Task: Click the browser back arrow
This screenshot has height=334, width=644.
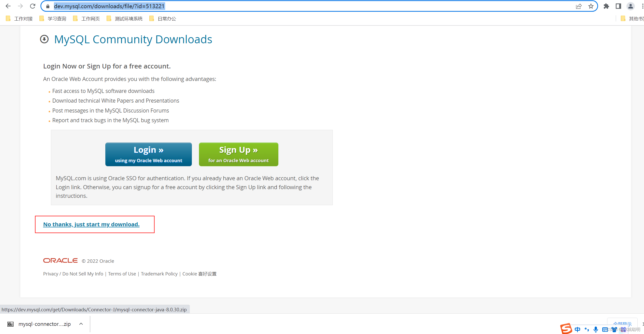Action: pos(8,6)
